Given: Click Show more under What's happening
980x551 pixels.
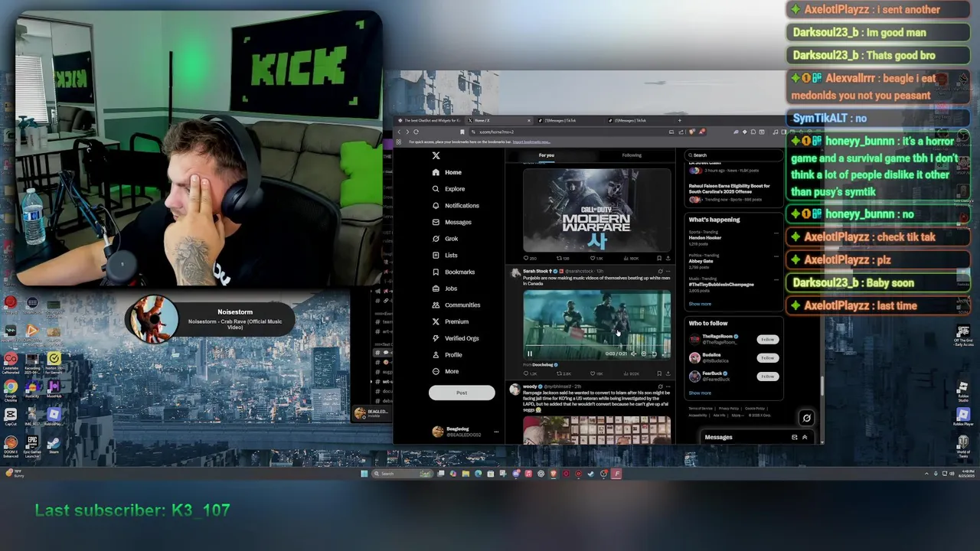Looking at the screenshot, I should [700, 304].
